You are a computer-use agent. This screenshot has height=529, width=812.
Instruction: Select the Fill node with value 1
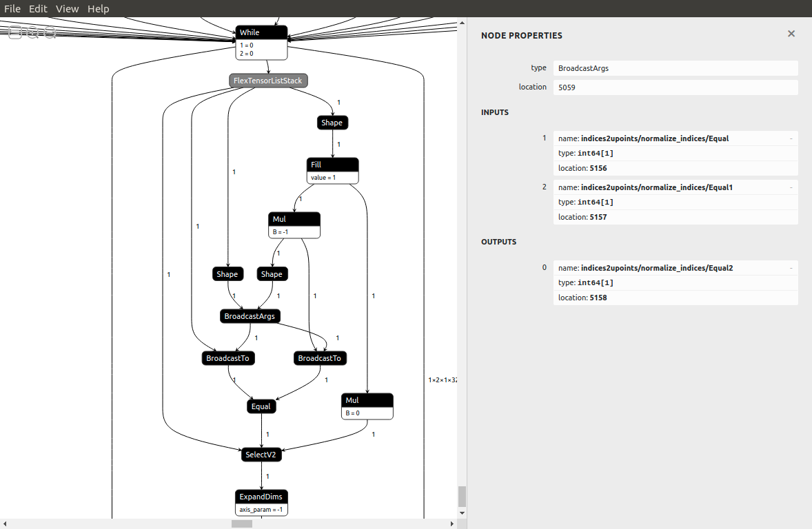332,165
